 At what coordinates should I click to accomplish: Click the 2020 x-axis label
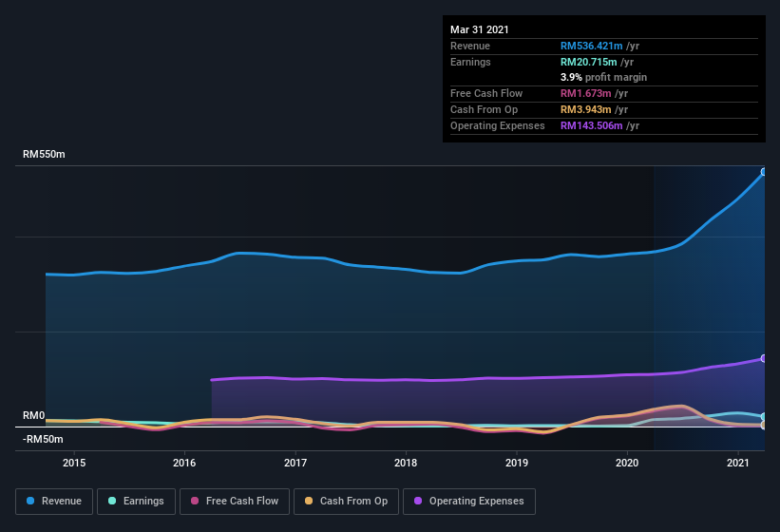click(x=627, y=463)
